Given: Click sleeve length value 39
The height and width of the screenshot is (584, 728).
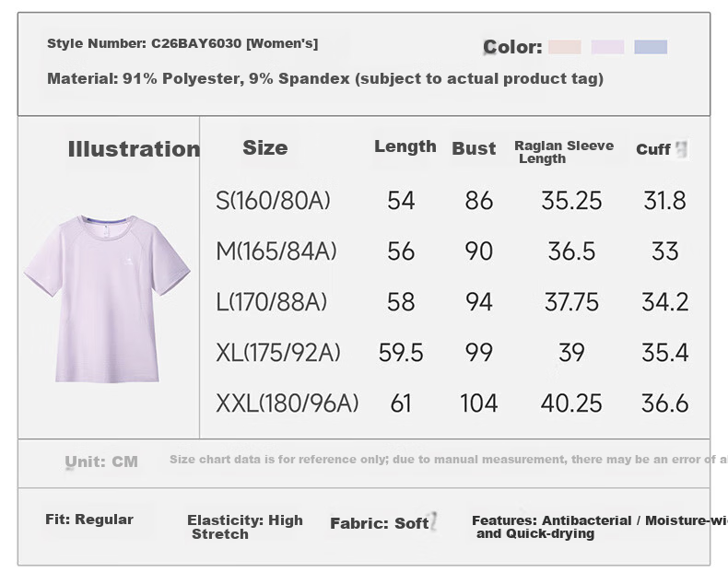Looking at the screenshot, I should tap(571, 353).
